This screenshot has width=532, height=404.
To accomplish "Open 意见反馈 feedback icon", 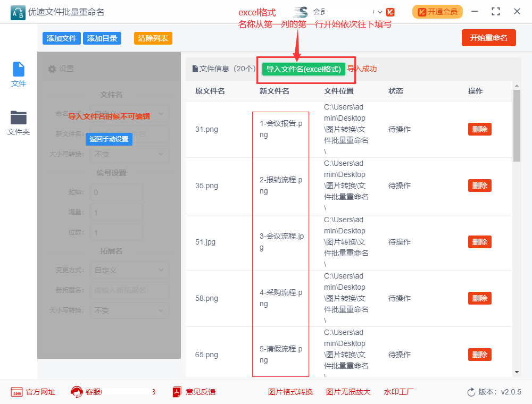I will (x=177, y=392).
